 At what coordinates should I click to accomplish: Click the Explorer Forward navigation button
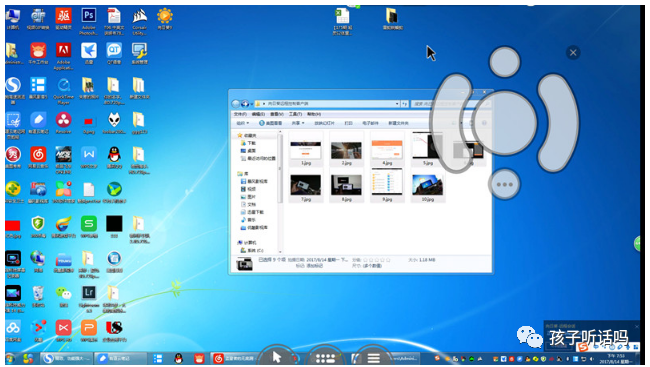[245, 104]
